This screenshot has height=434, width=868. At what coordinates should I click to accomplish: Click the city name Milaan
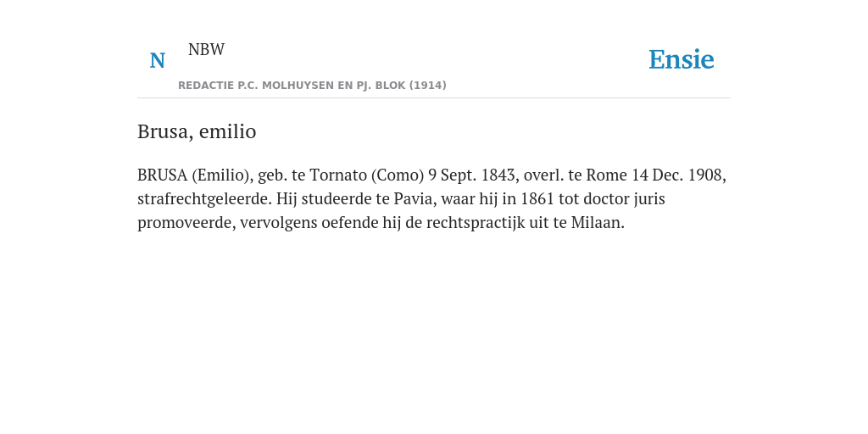click(x=598, y=223)
